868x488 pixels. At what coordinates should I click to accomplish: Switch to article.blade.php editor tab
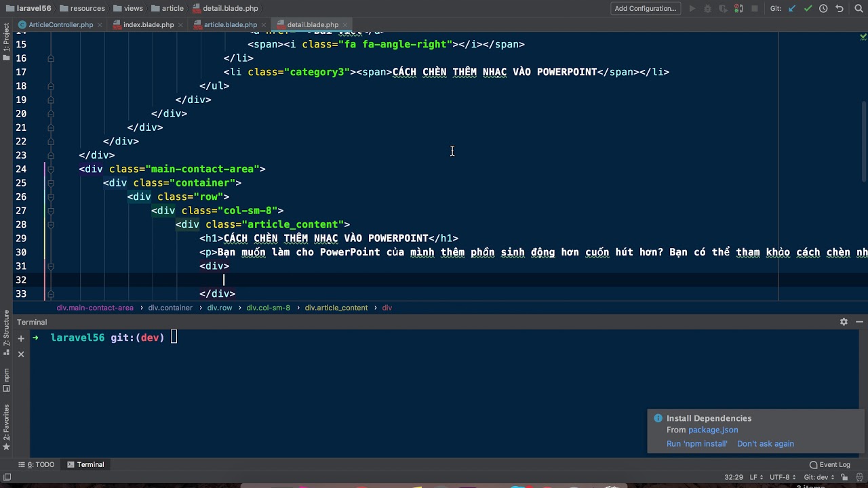[x=231, y=24]
